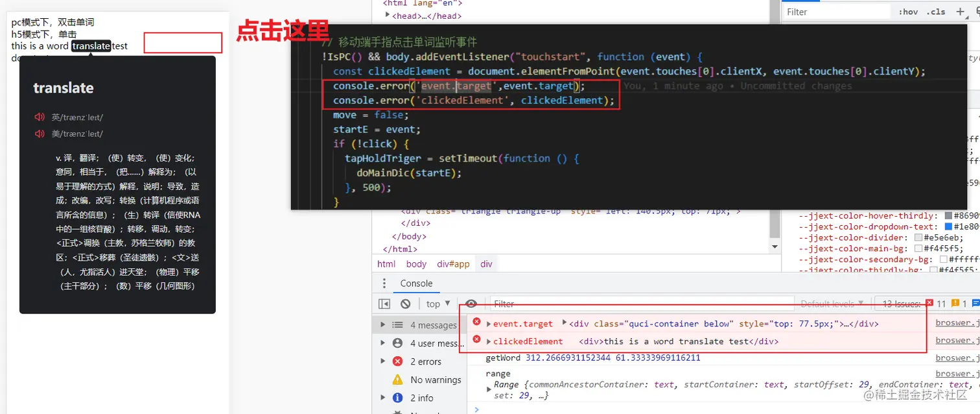The height and width of the screenshot is (414, 980).
Task: Select the last div breadcrumb item
Action: coord(486,263)
